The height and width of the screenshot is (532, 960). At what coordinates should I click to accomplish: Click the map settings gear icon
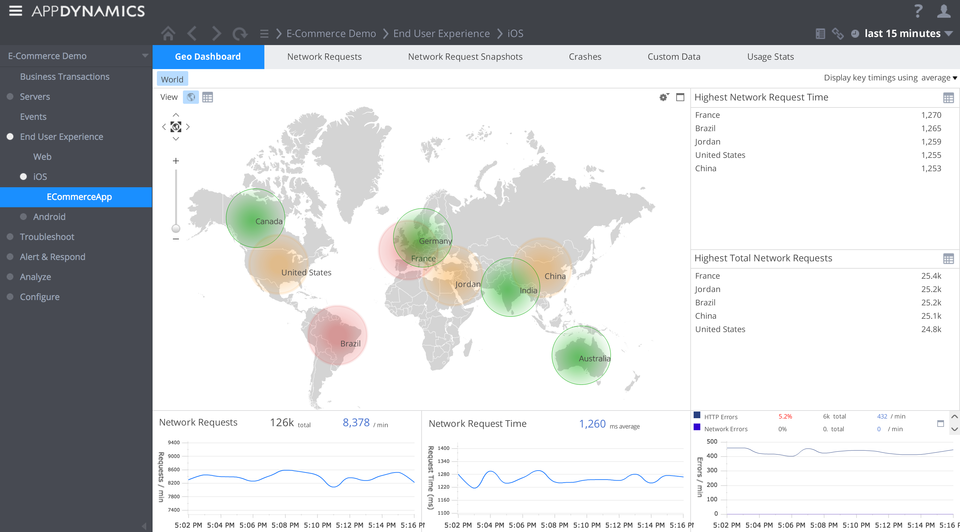[663, 97]
